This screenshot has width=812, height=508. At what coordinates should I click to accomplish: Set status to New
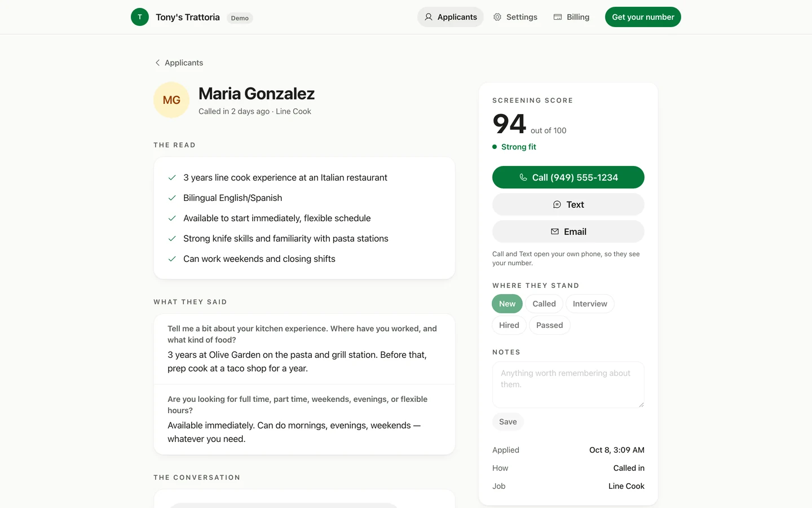point(507,304)
